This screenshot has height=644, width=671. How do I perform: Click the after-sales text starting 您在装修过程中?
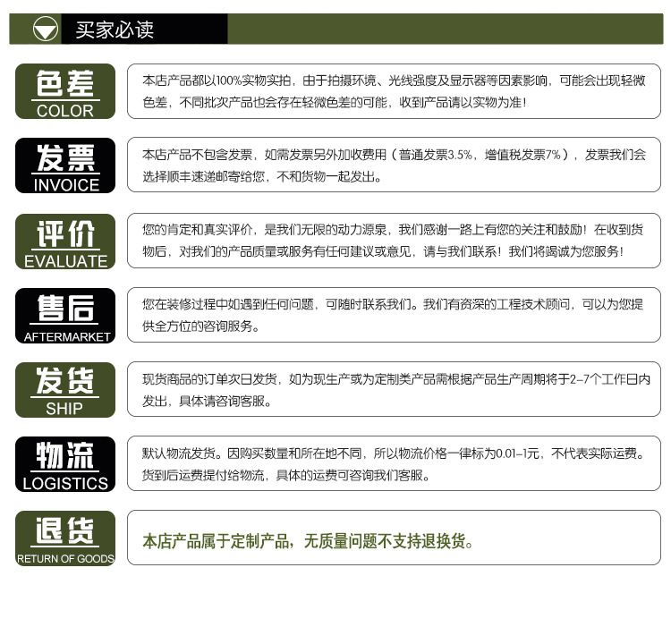(393, 315)
